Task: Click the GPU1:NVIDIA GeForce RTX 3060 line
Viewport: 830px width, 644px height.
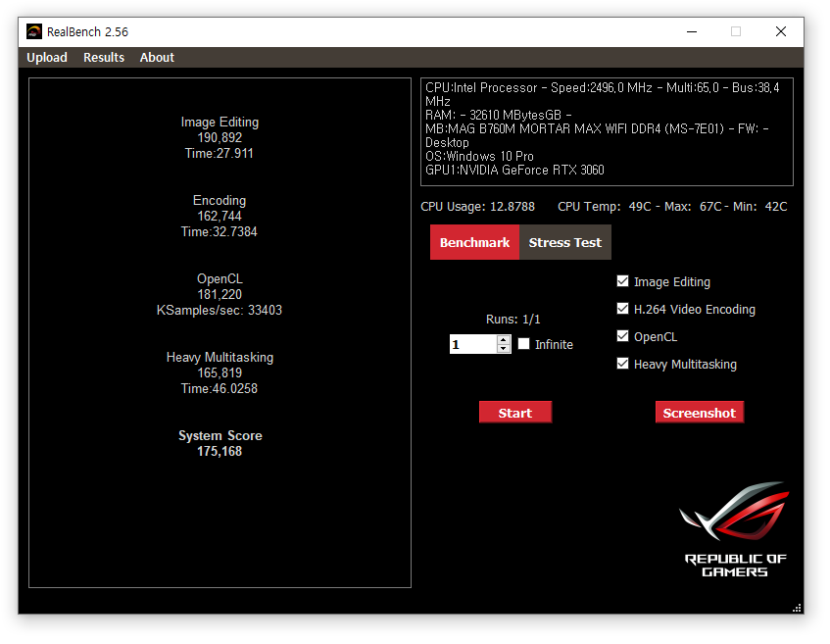Action: point(514,170)
